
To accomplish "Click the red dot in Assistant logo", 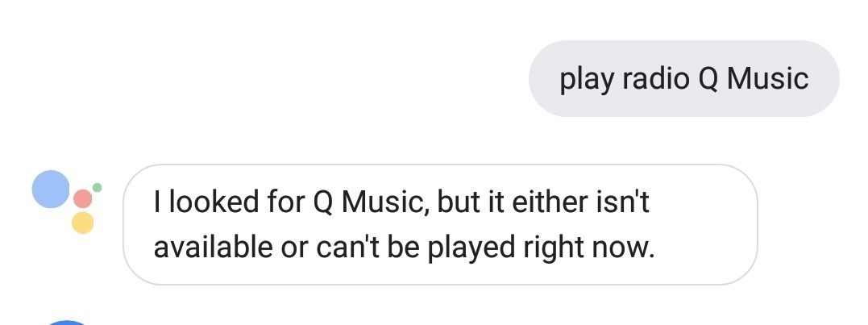I will tap(83, 198).
